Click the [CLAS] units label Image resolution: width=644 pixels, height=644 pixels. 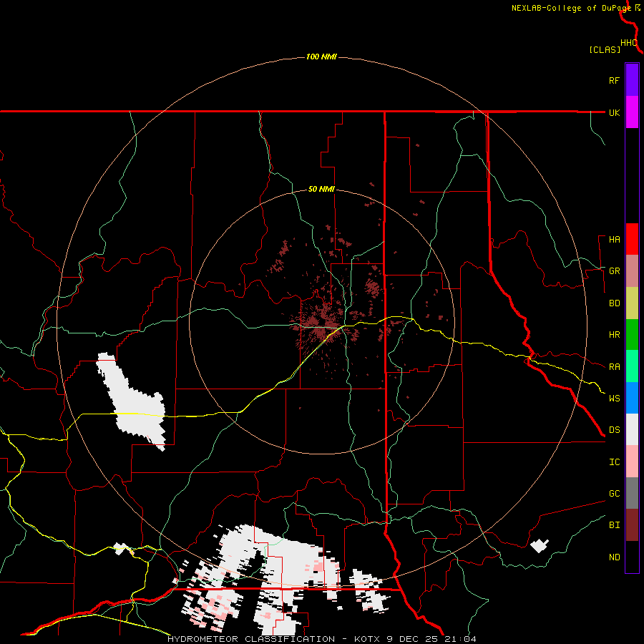pyautogui.click(x=605, y=49)
